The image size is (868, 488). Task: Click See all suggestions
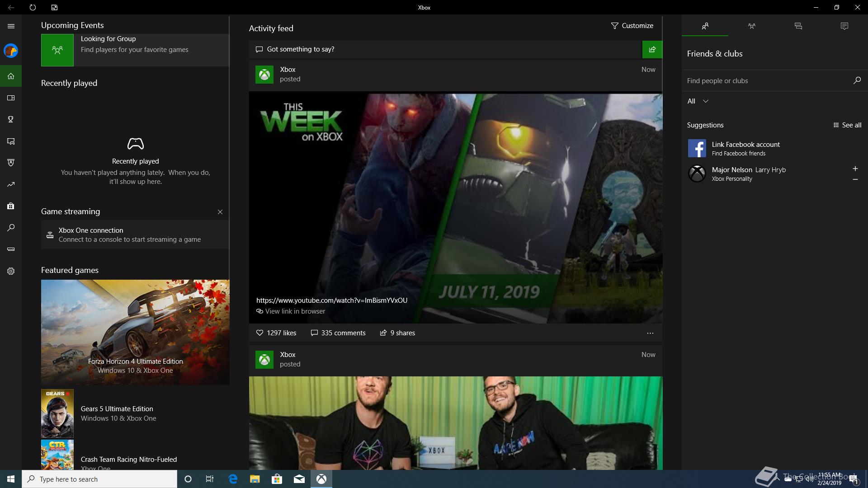(x=847, y=125)
